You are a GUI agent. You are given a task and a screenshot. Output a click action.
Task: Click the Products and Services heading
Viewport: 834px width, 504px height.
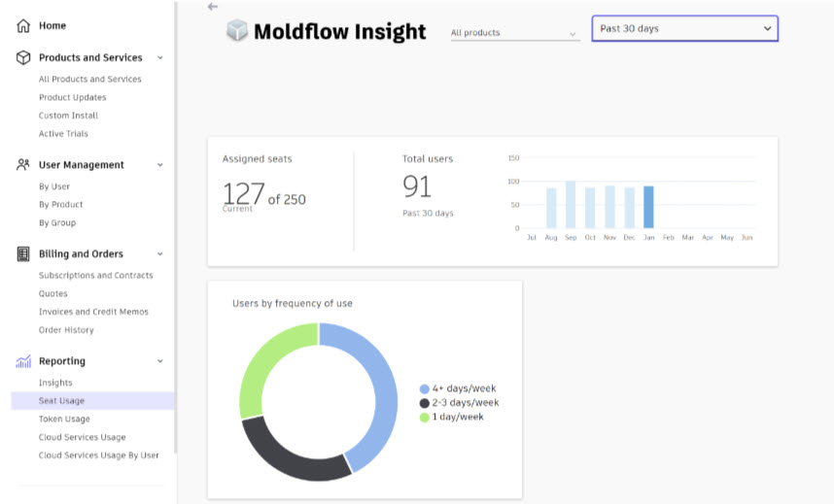pyautogui.click(x=90, y=57)
